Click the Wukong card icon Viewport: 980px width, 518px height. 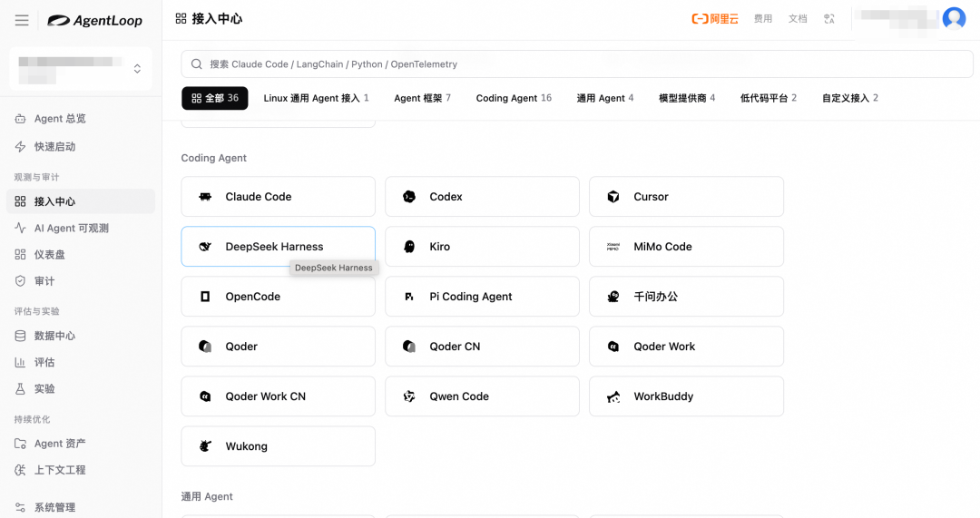click(x=205, y=446)
